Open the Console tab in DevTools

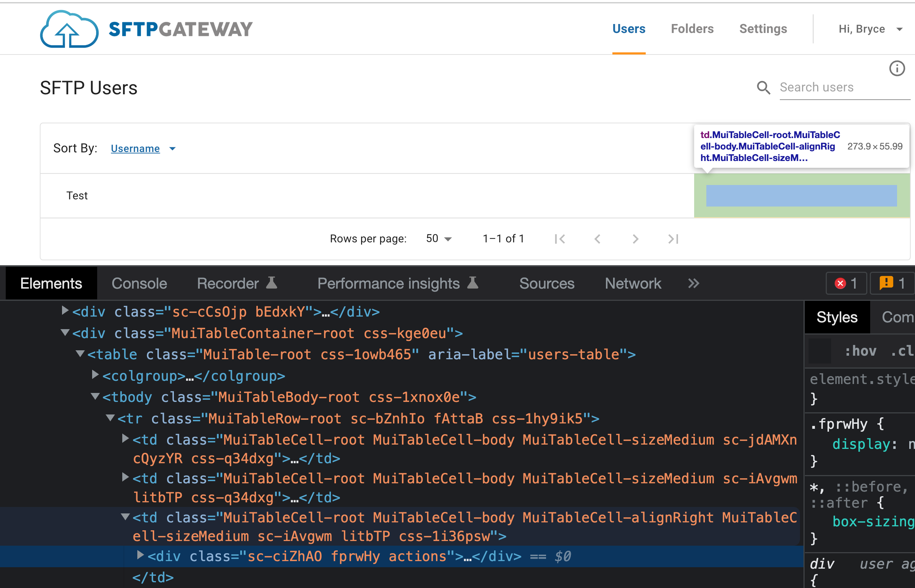click(139, 283)
